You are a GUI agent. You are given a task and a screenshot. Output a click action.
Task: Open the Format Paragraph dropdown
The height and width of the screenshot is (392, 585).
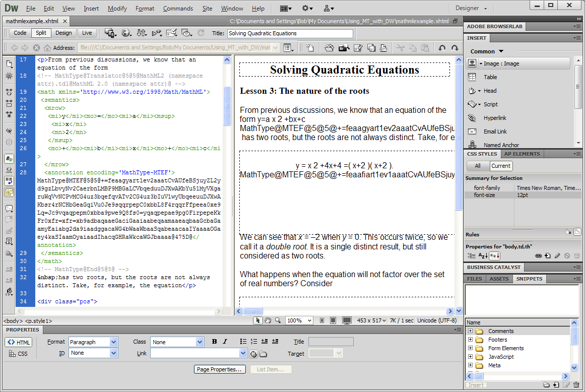pyautogui.click(x=93, y=342)
